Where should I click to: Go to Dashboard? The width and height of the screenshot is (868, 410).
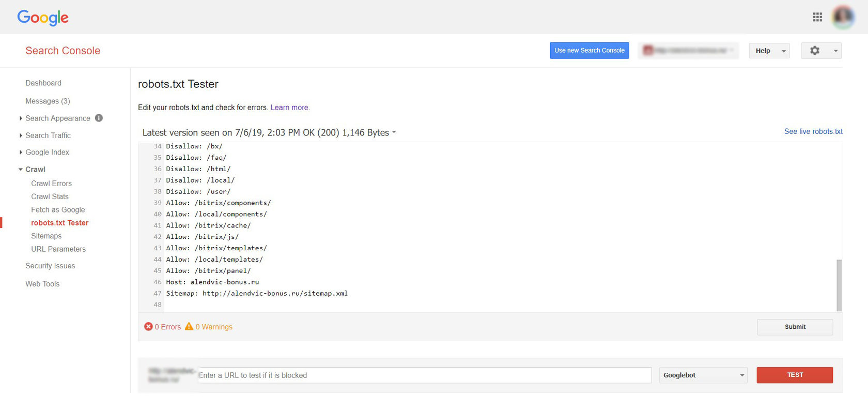click(43, 83)
